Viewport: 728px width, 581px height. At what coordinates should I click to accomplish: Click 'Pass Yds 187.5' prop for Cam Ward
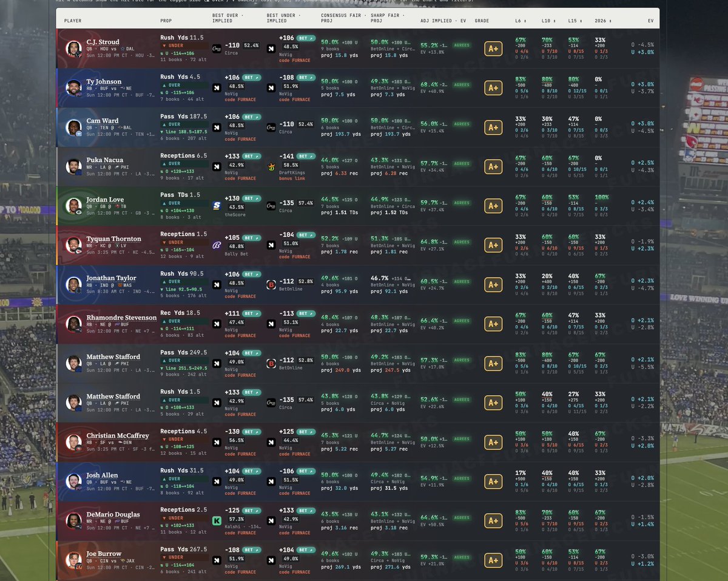click(x=184, y=117)
